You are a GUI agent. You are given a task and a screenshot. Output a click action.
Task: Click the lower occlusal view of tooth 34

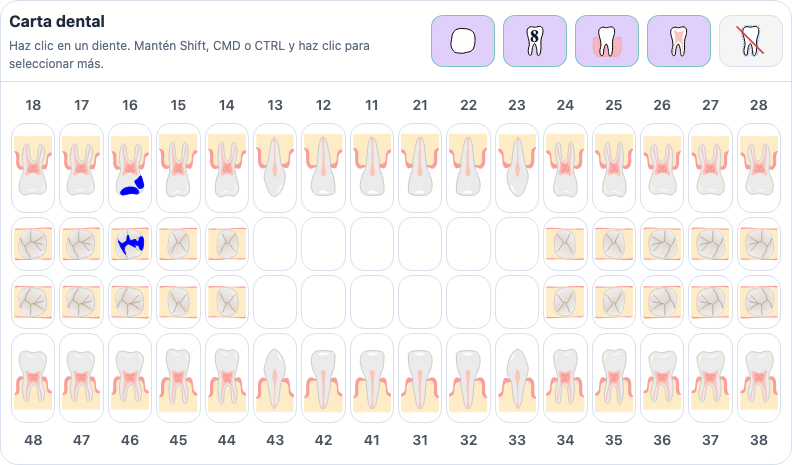565,302
